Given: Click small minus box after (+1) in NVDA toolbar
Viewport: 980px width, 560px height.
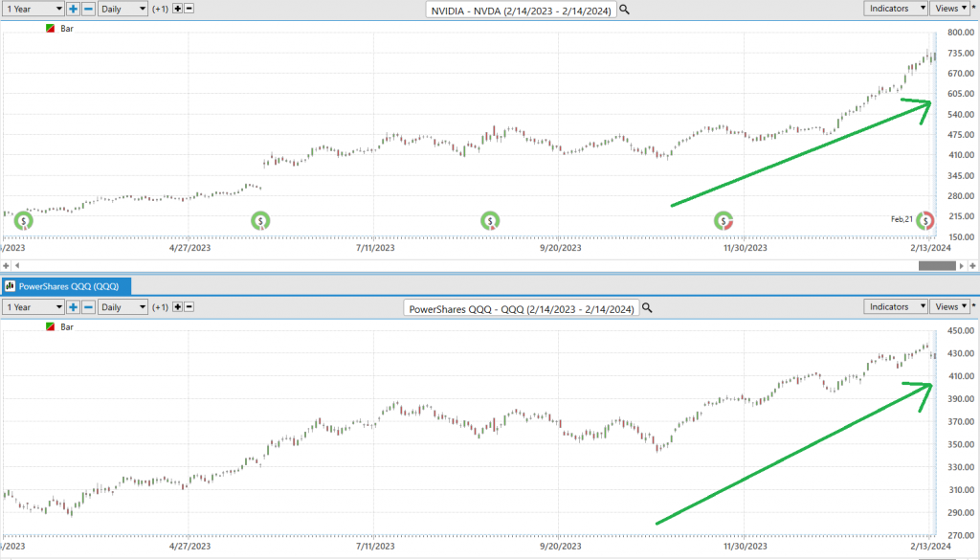Looking at the screenshot, I should (x=189, y=9).
